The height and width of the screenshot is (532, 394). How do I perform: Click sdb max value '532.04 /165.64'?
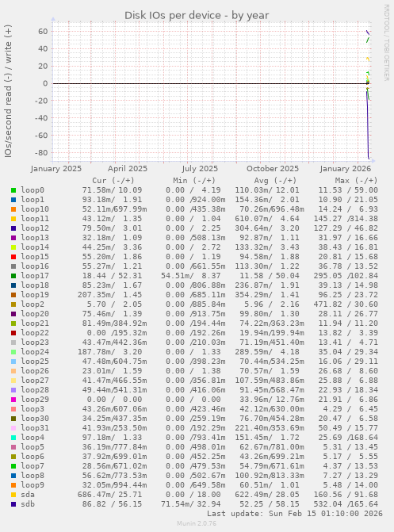tap(346, 503)
